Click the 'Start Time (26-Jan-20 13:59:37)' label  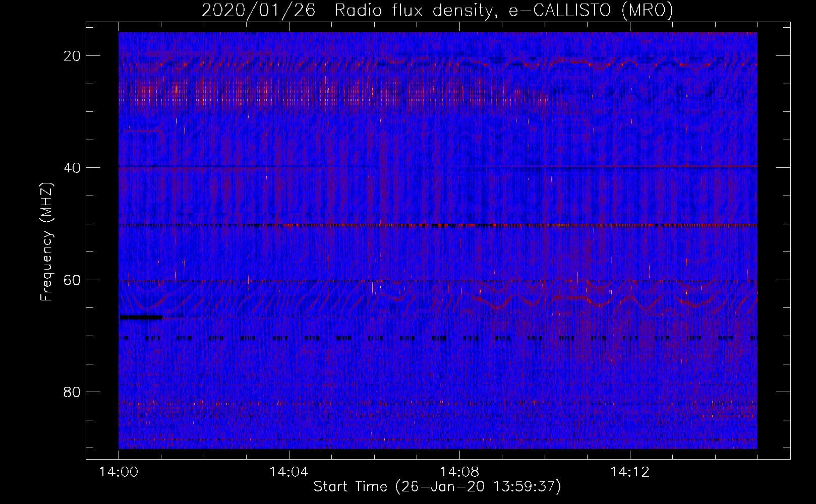[437, 487]
